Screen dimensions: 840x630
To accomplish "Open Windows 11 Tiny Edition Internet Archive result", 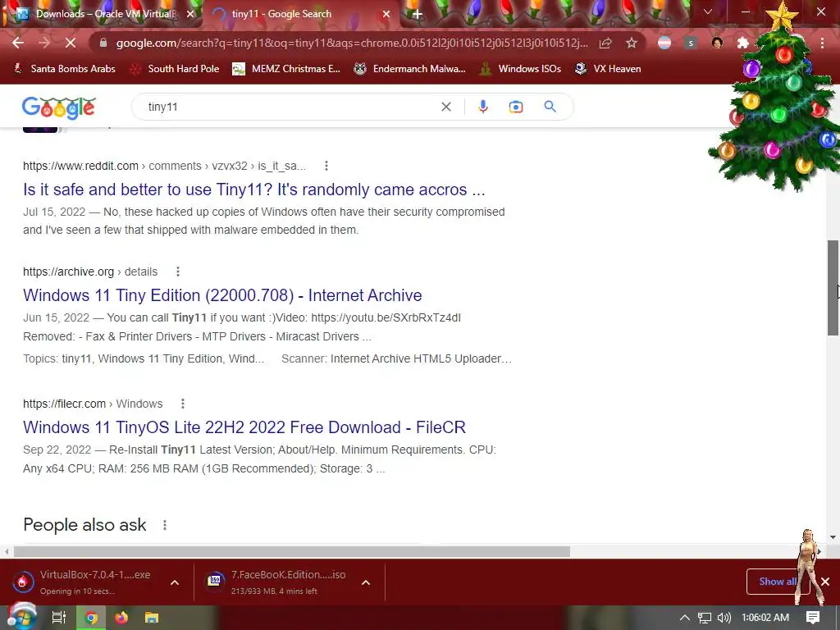I will (x=222, y=295).
